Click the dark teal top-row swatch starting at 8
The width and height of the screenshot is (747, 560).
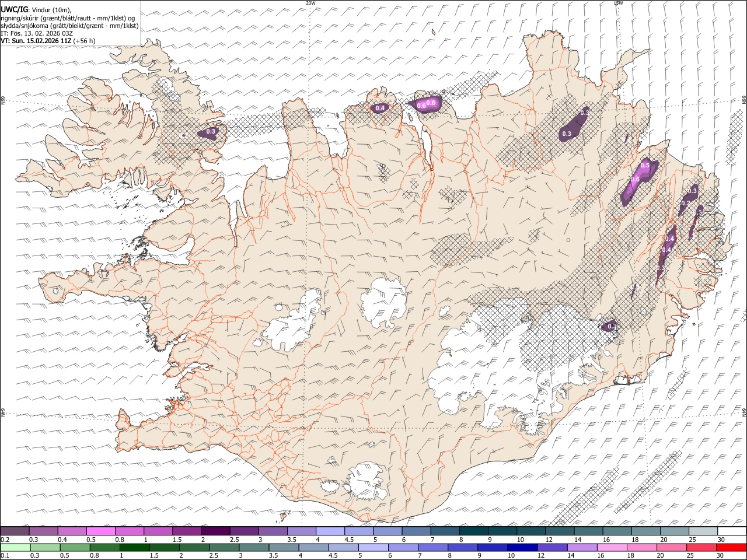tap(474, 531)
